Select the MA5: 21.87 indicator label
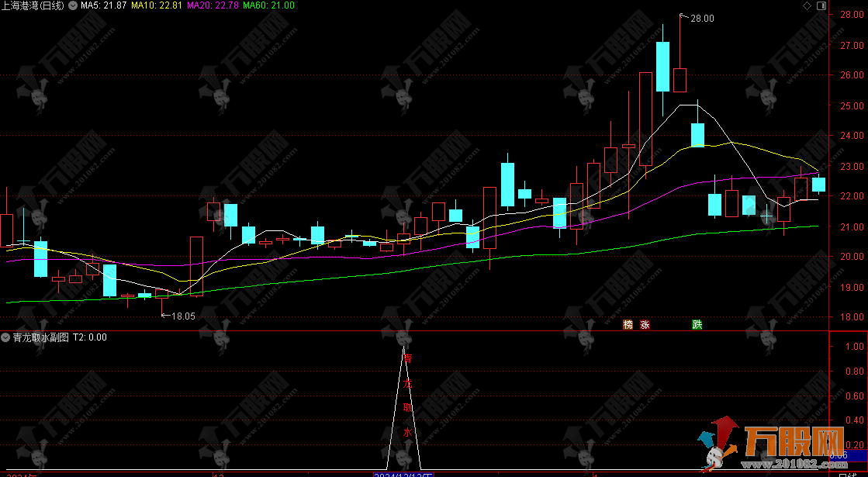 coord(103,5)
